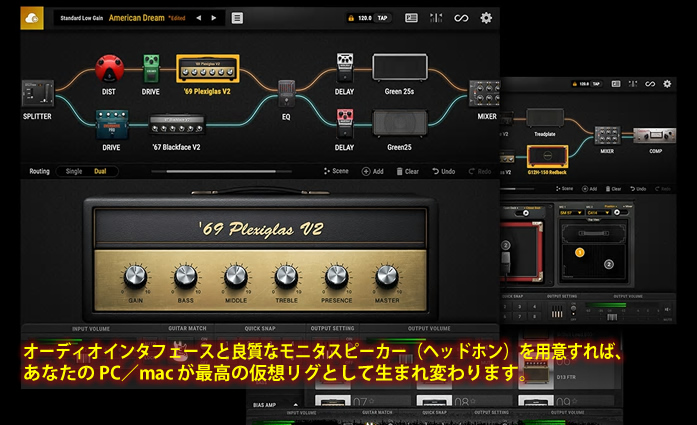Go to the next preset arrow
The height and width of the screenshot is (425, 697).
tap(214, 18)
